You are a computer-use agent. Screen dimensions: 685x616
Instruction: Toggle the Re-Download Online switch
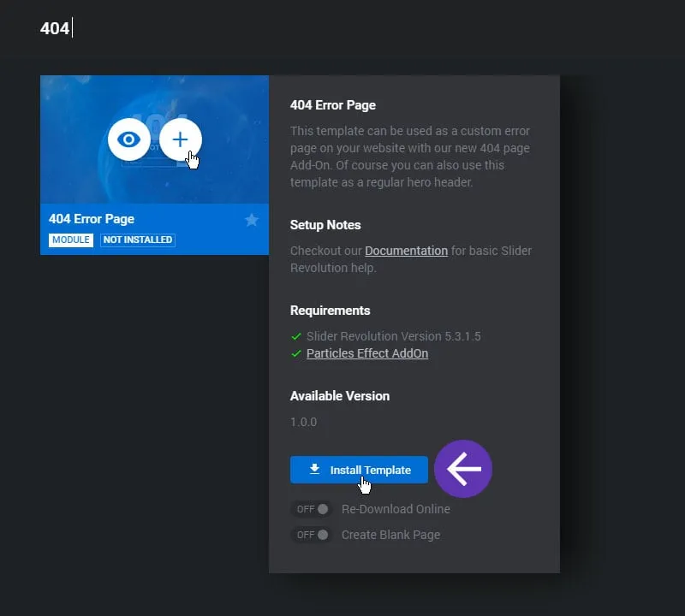coord(312,509)
